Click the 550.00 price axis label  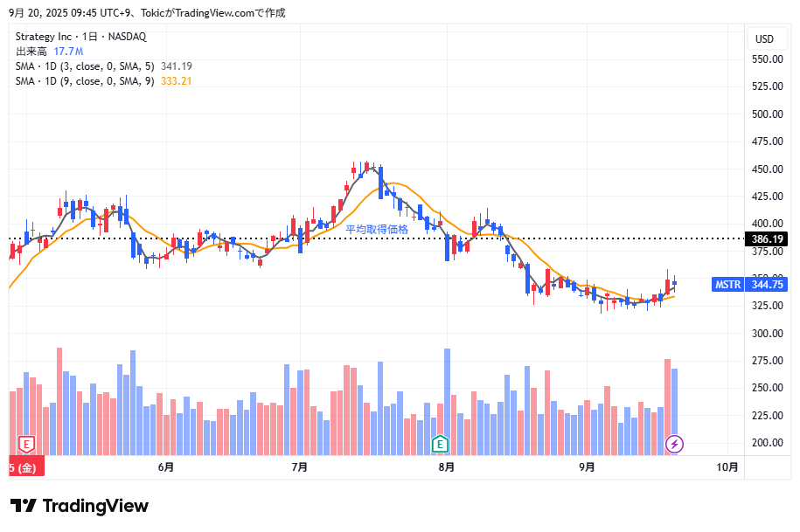768,59
